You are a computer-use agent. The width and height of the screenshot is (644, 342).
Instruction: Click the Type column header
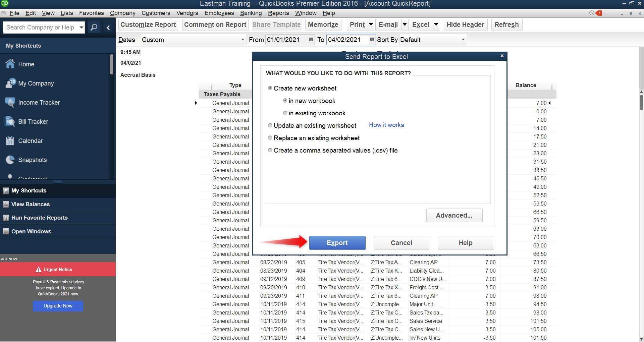point(235,85)
